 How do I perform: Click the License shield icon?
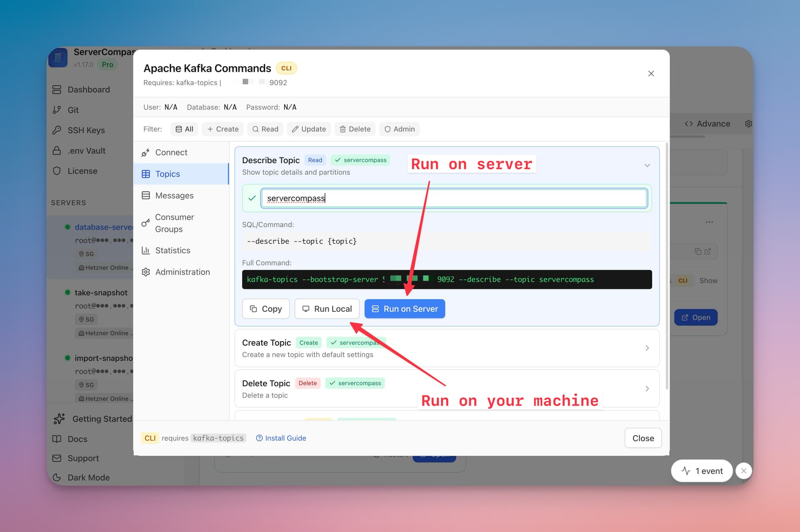(57, 171)
